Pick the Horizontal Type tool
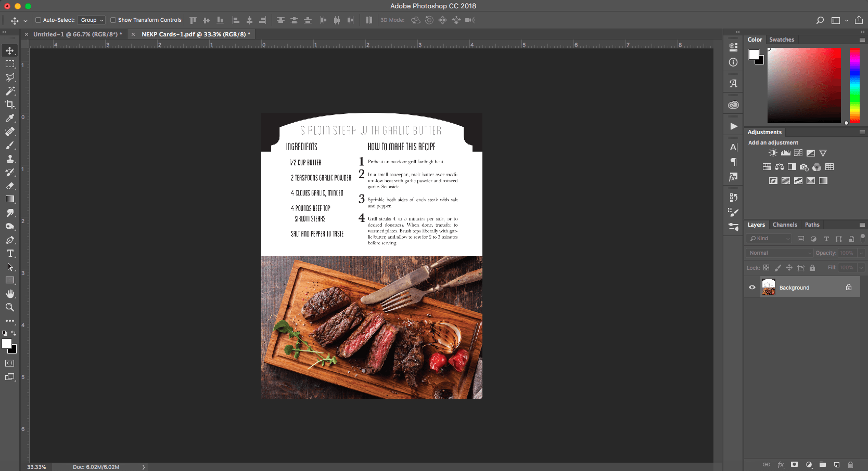The width and height of the screenshot is (868, 471). 10,254
